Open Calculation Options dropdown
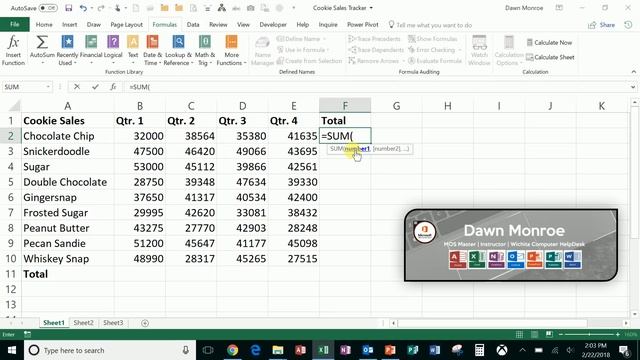 point(509,51)
